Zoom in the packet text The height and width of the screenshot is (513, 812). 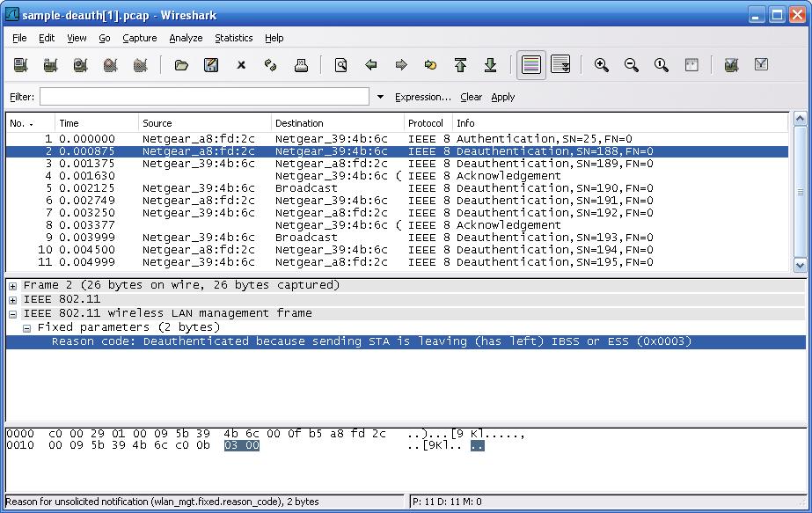tap(601, 65)
